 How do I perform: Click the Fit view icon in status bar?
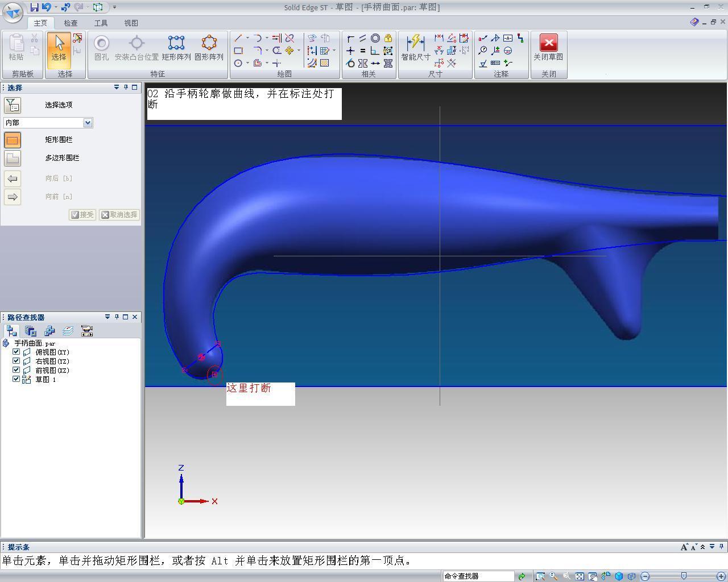pyautogui.click(x=580, y=576)
